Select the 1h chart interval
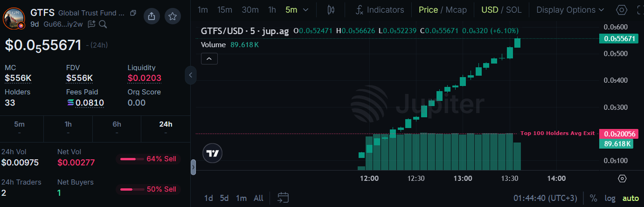This screenshot has width=644, height=207. click(x=272, y=10)
